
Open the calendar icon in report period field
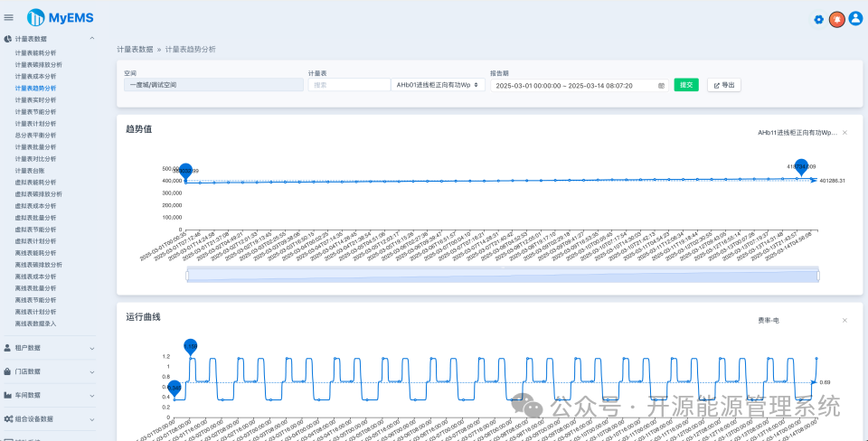[x=661, y=86]
